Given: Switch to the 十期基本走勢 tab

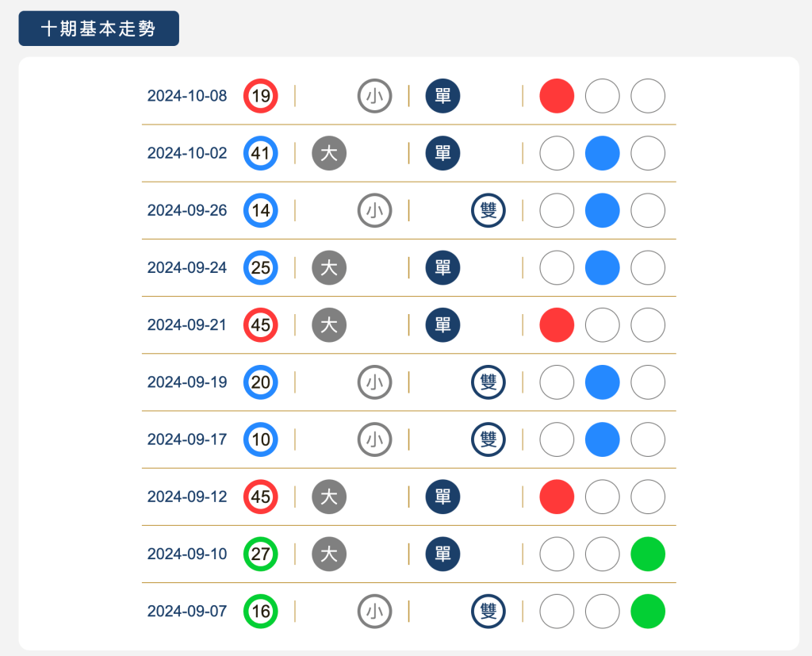Looking at the screenshot, I should (x=98, y=28).
